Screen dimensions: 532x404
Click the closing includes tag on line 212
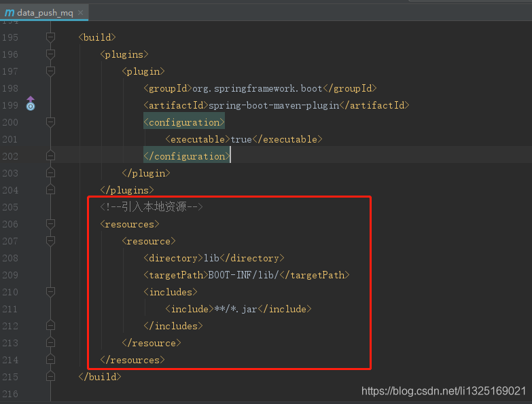173,326
